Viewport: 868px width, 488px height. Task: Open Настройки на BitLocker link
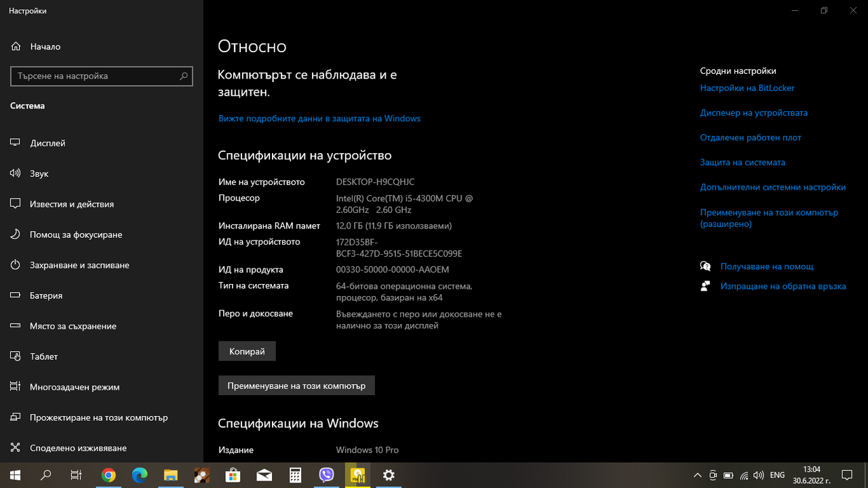click(747, 88)
